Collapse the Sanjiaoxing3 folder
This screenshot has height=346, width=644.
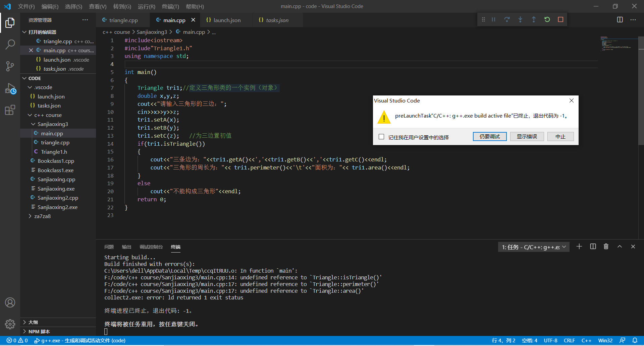pos(58,124)
